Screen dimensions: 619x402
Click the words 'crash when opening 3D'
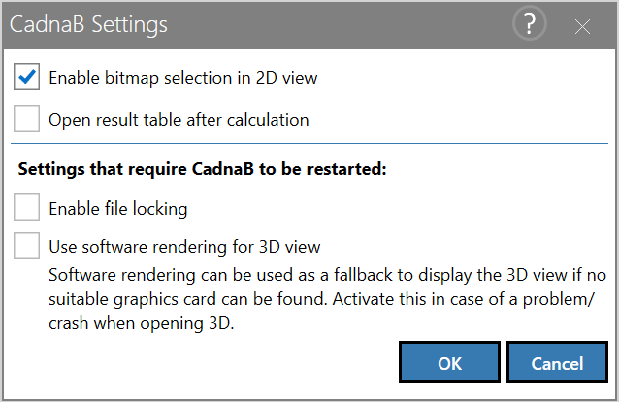point(140,323)
